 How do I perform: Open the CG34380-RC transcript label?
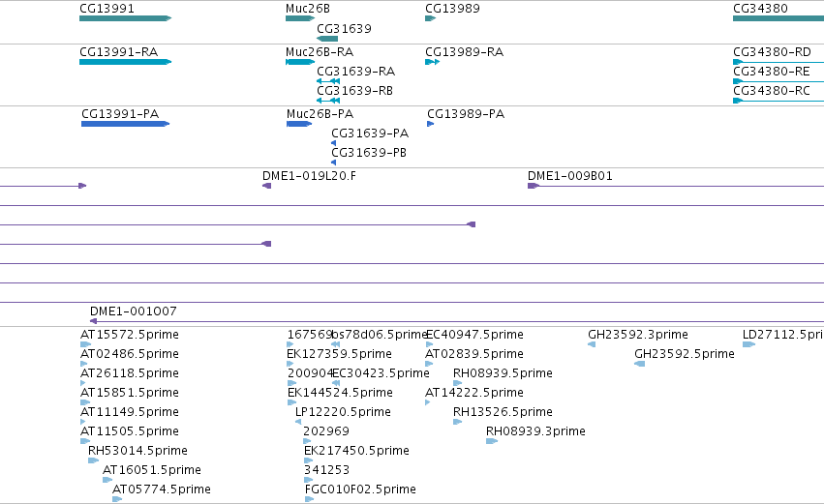click(772, 91)
